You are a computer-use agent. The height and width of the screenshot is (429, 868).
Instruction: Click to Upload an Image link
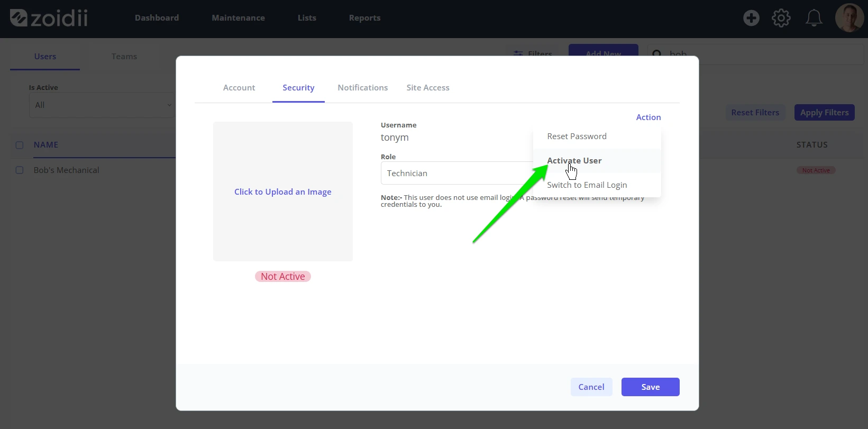[x=283, y=192]
